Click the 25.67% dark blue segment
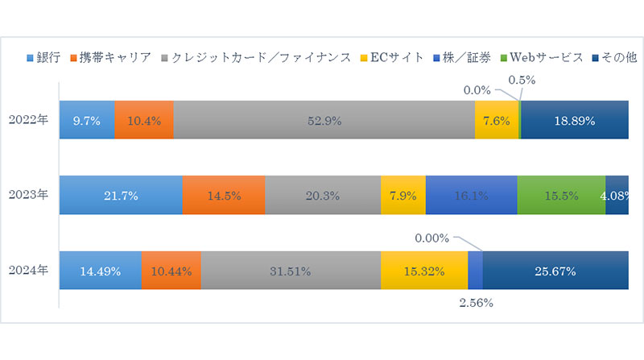This screenshot has height=360, width=644. [555, 271]
